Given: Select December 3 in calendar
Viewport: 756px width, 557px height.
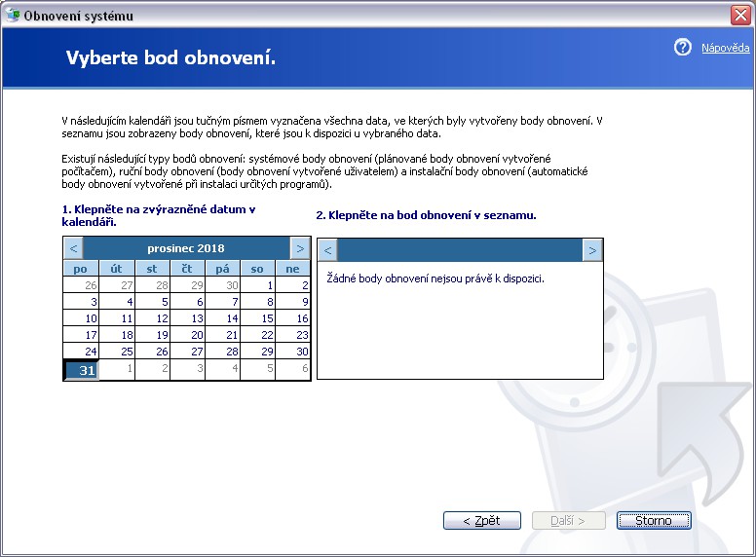Looking at the screenshot, I should click(x=81, y=302).
